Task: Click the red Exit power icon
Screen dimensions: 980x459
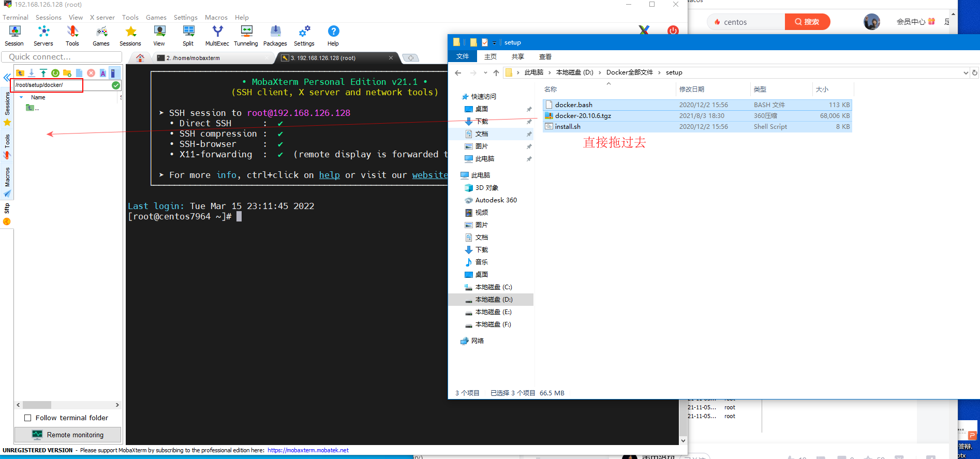Action: pyautogui.click(x=673, y=31)
